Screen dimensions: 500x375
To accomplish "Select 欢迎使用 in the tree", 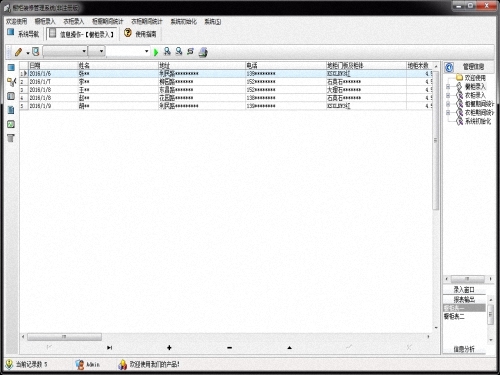I will click(x=475, y=78).
